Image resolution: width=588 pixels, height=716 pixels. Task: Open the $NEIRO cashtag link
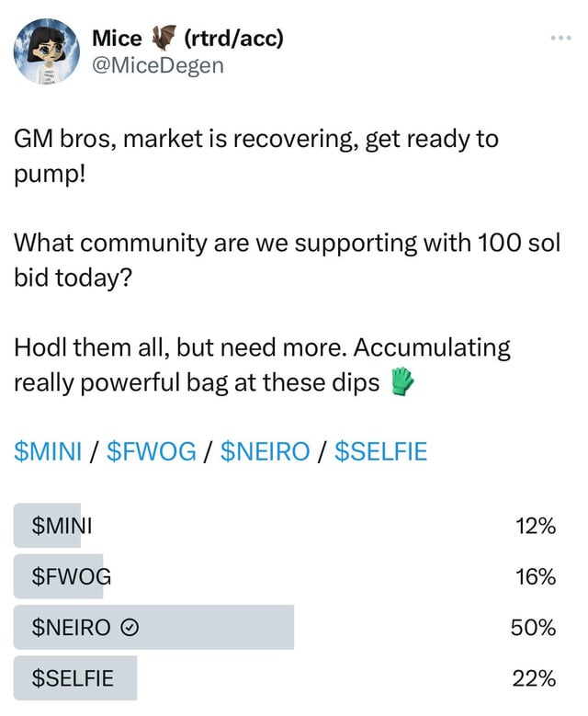tap(266, 451)
